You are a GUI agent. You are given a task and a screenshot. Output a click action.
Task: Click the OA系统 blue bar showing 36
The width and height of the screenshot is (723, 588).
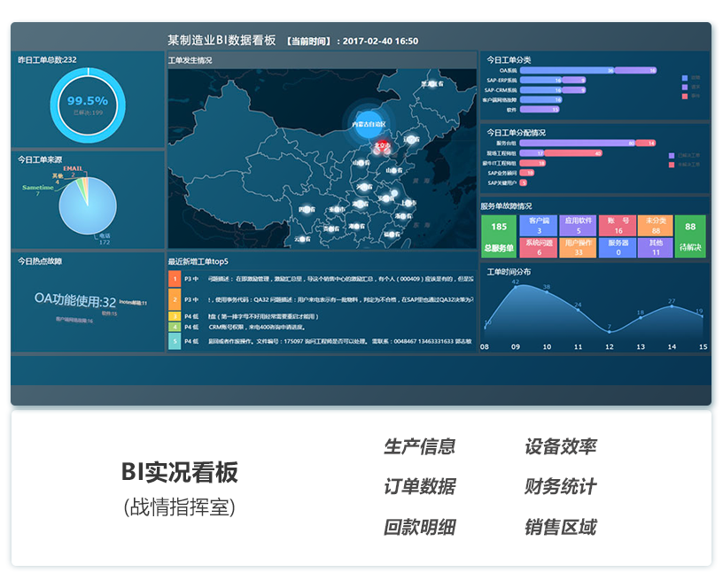click(x=567, y=70)
